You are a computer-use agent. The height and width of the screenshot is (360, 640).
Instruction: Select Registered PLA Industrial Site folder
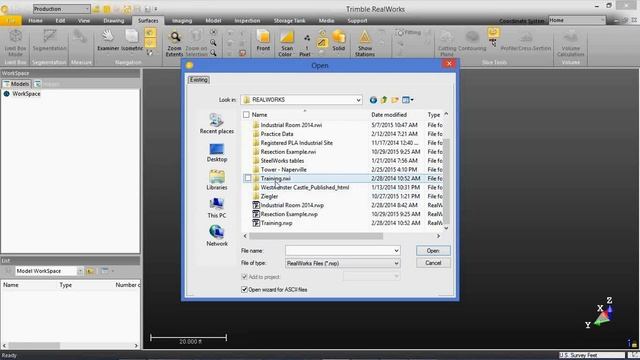click(x=296, y=143)
